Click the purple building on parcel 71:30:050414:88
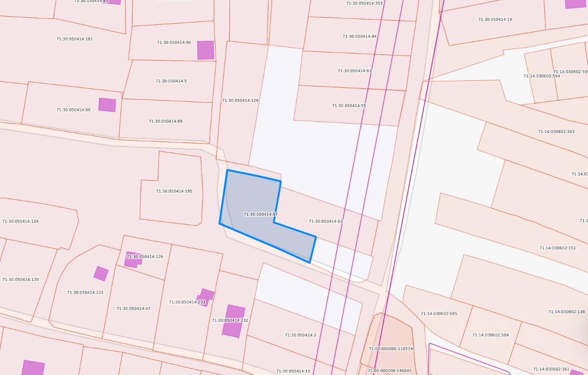 click(107, 105)
